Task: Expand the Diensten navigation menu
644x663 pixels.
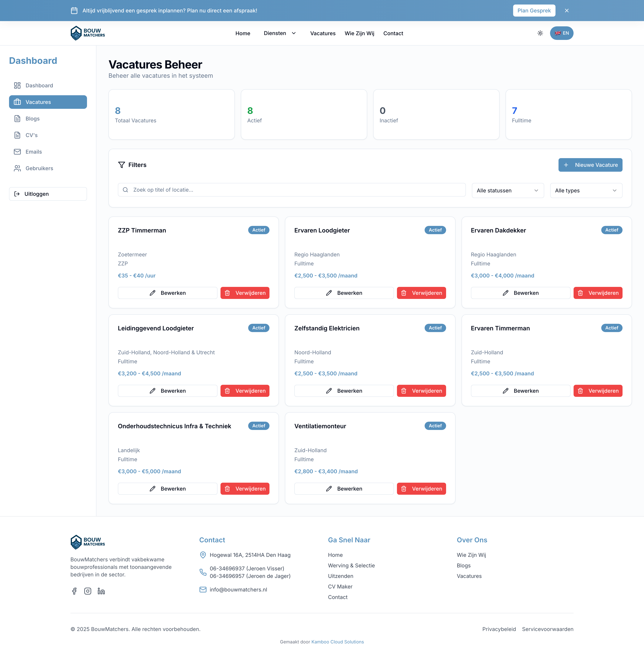Action: click(280, 33)
